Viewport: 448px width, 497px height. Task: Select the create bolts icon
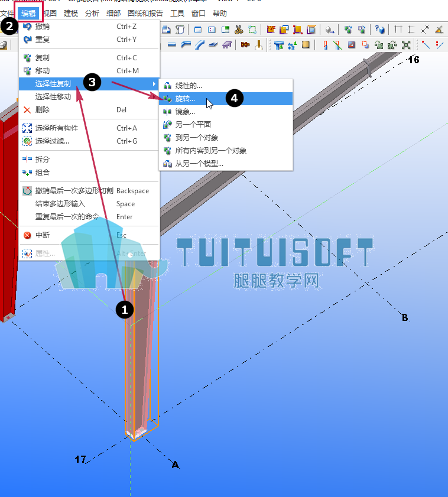click(x=245, y=45)
